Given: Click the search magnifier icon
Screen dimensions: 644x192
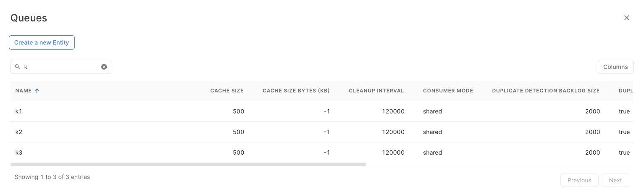Looking at the screenshot, I should (17, 67).
